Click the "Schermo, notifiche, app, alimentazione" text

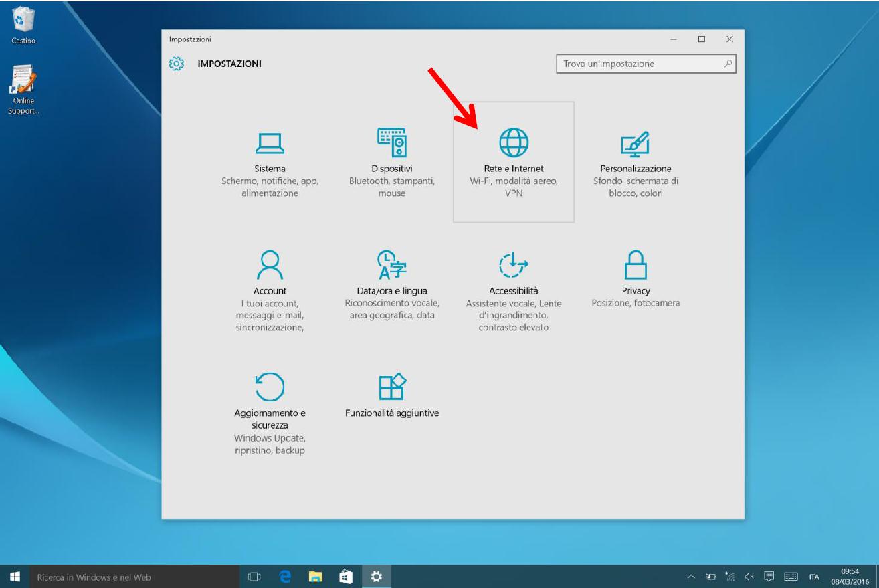(x=270, y=187)
